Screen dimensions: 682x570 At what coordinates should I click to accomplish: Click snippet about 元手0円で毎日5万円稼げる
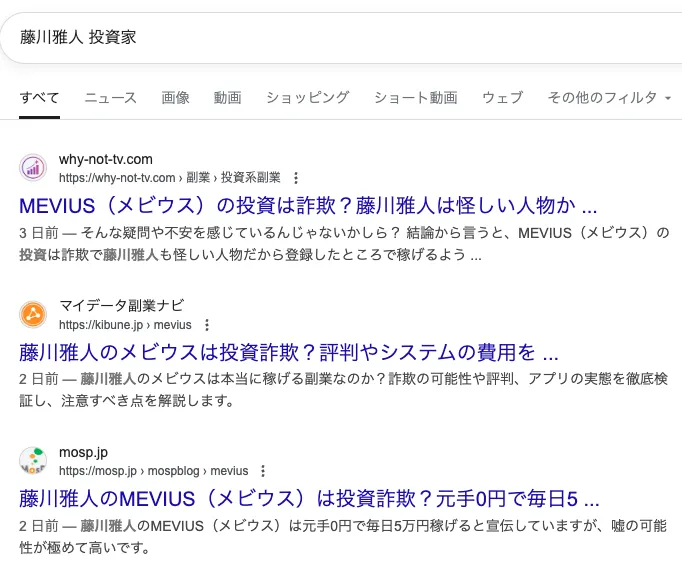point(344,536)
